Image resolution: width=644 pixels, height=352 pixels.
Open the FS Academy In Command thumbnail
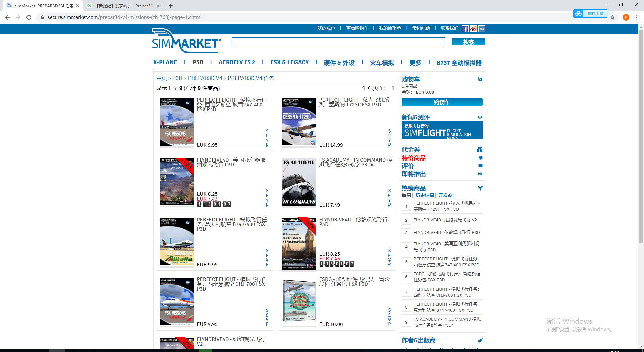click(x=299, y=182)
